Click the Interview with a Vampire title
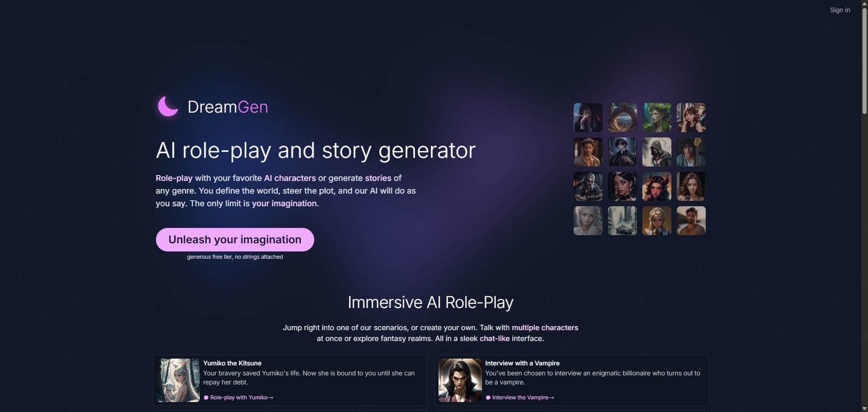 (x=522, y=363)
